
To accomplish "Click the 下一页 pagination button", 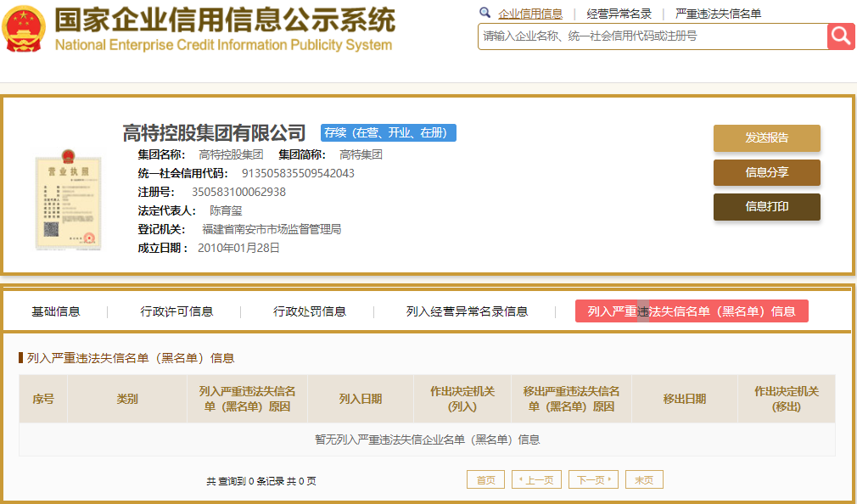I will pyautogui.click(x=594, y=480).
